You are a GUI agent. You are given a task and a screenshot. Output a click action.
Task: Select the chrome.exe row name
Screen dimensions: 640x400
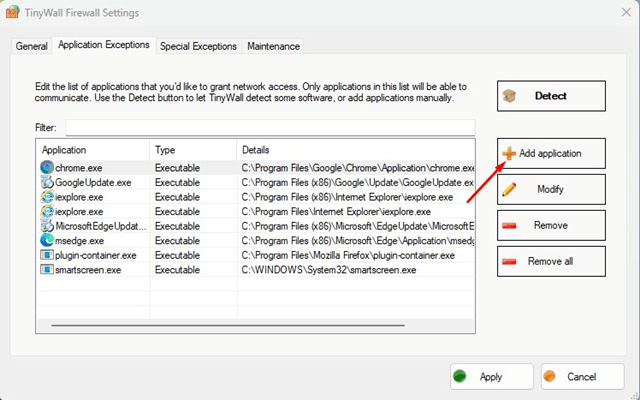click(78, 168)
